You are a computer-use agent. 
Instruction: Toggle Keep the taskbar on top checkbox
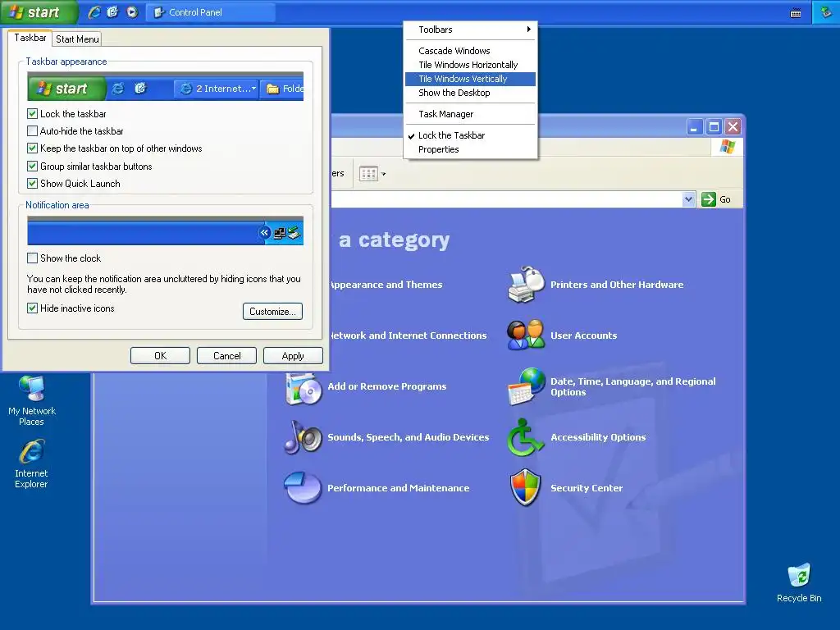pyautogui.click(x=32, y=148)
